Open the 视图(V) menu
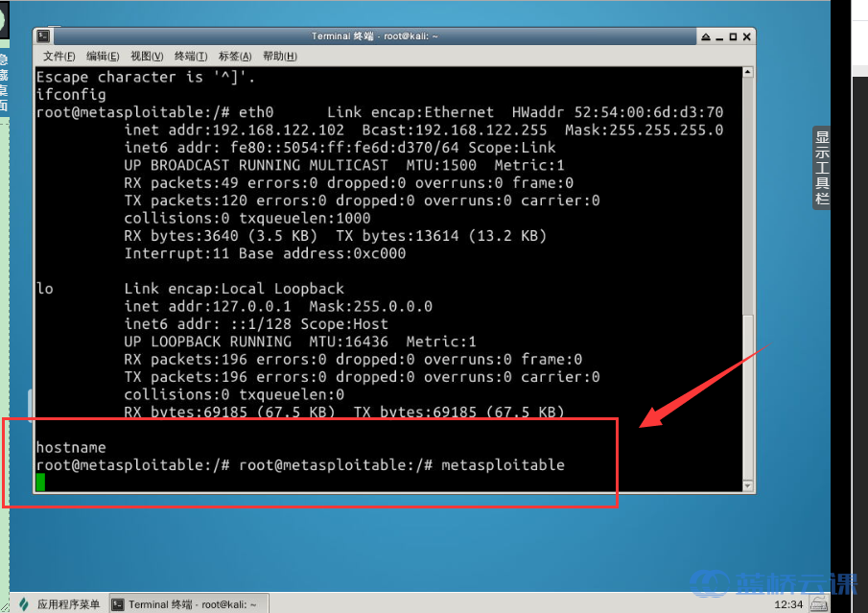This screenshot has height=613, width=868. (147, 57)
